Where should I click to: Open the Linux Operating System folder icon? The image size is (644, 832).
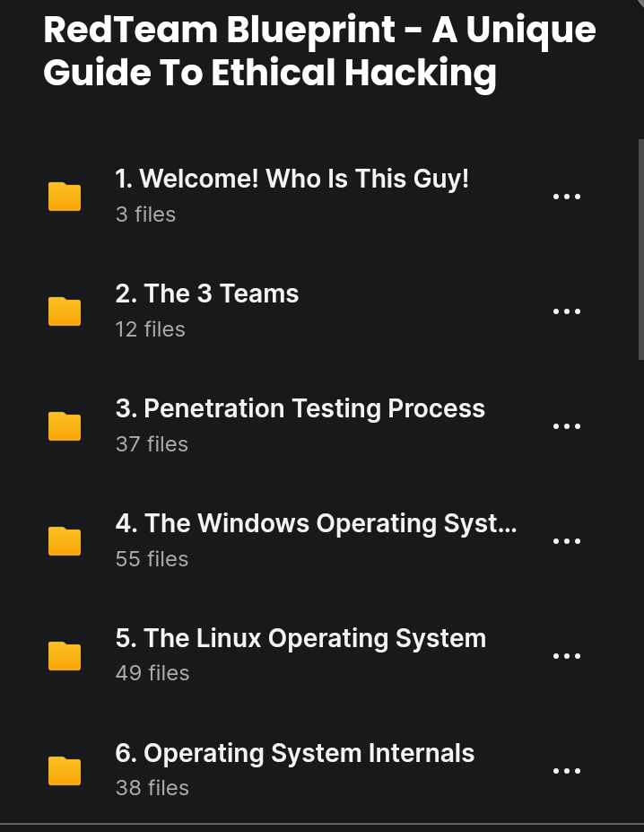[65, 656]
